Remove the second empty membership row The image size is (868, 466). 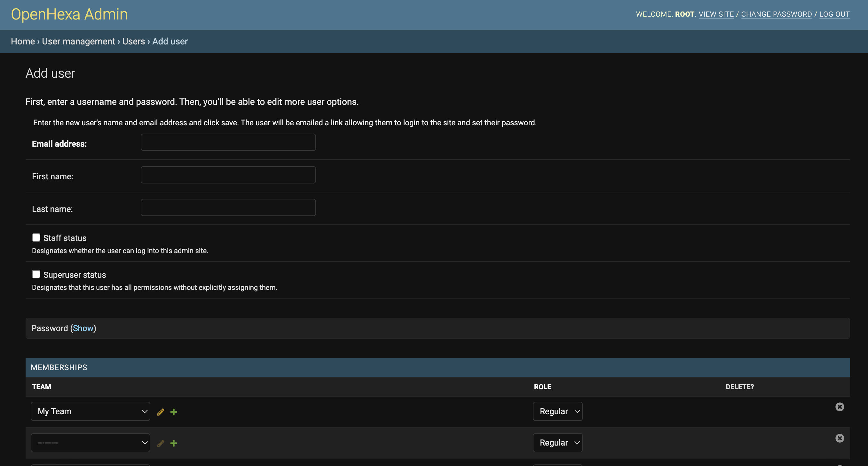[x=840, y=438]
